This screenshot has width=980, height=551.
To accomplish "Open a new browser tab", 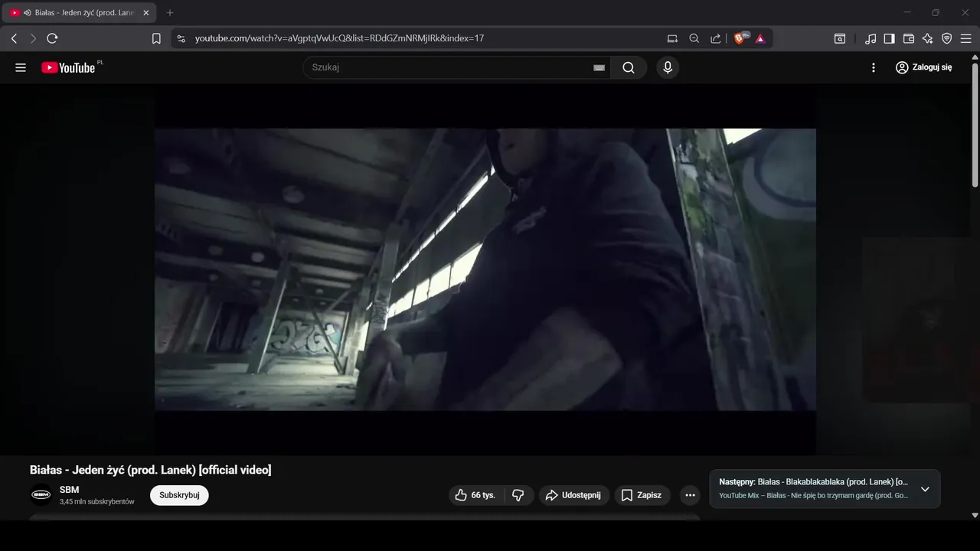I will click(170, 13).
